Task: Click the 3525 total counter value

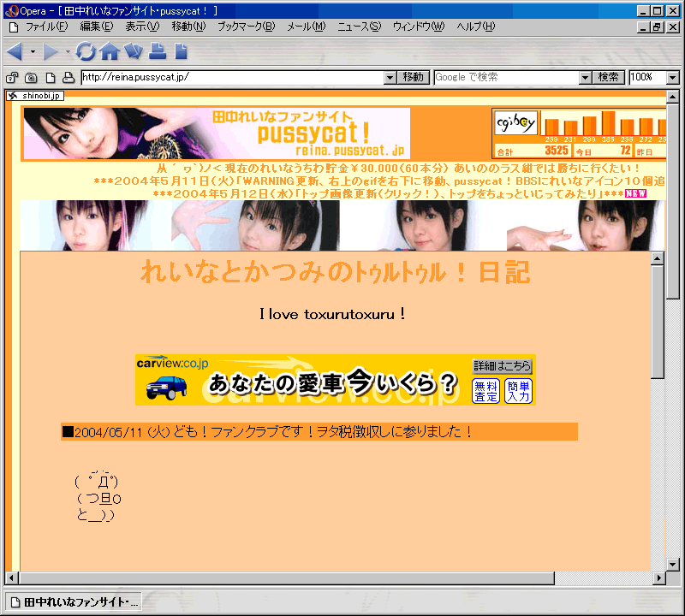Action: pyautogui.click(x=556, y=151)
